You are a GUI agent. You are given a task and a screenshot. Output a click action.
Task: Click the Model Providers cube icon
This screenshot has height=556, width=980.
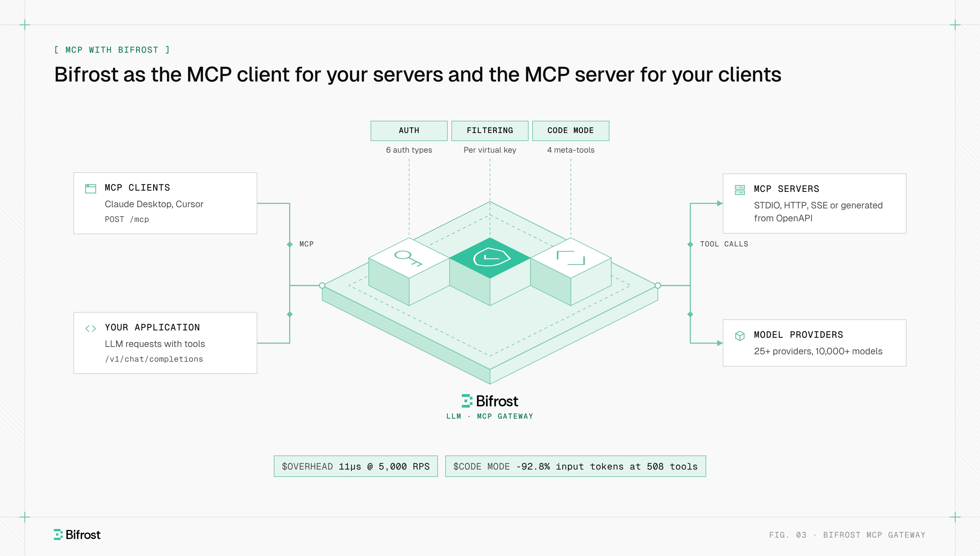(740, 336)
